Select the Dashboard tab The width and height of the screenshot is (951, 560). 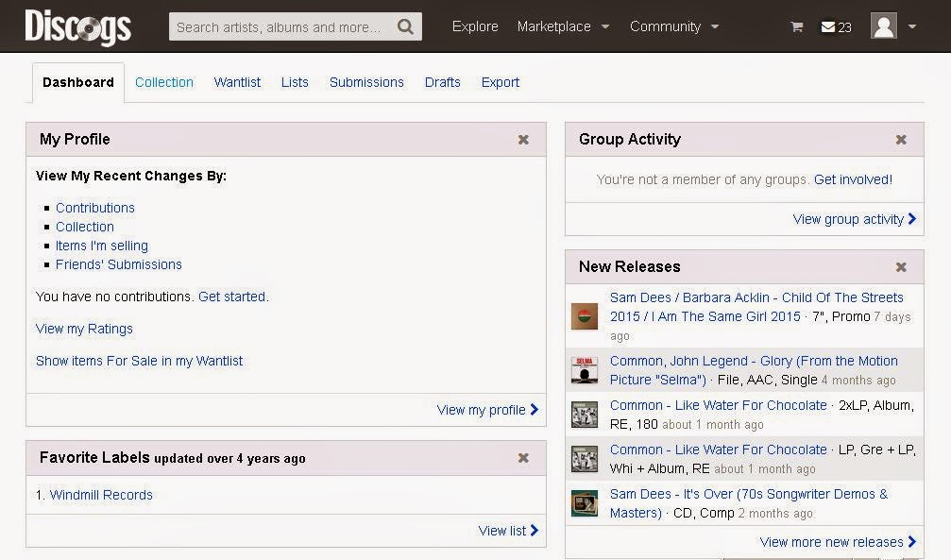tap(78, 82)
